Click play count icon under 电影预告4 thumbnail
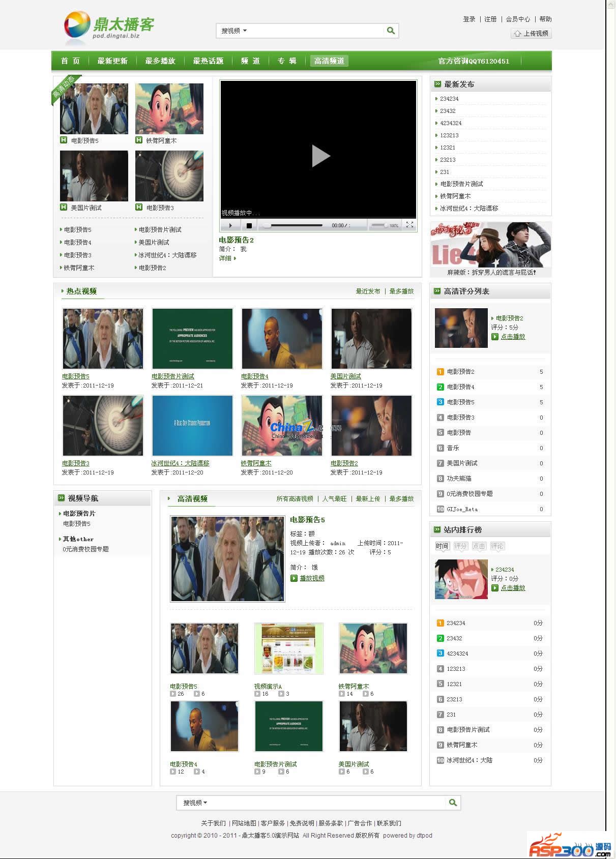 click(173, 772)
